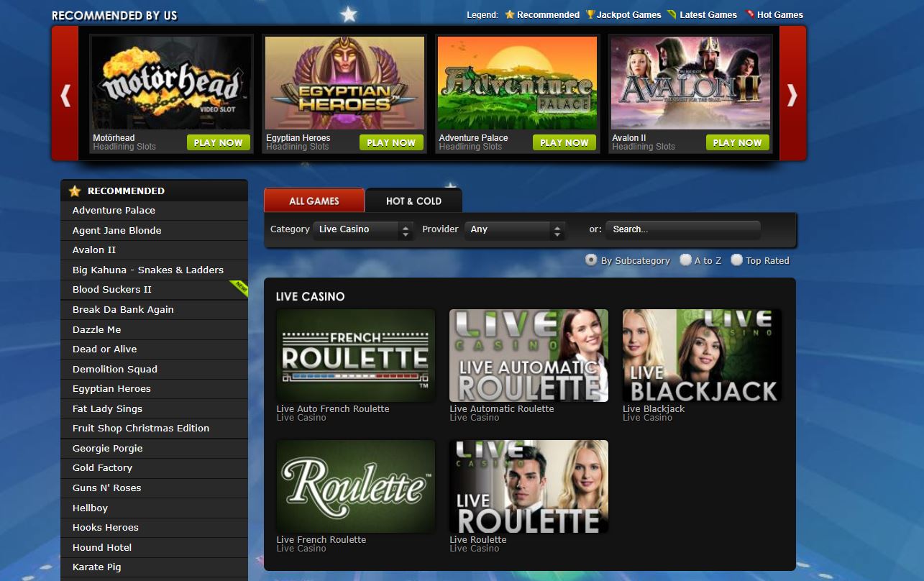
Task: Open Live Blackjack game tile
Action: [702, 355]
